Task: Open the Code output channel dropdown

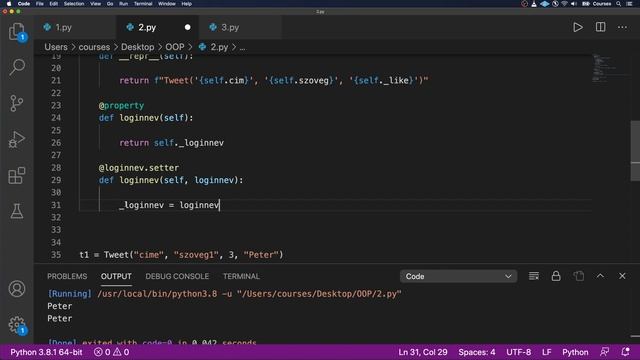Action: click(458, 276)
